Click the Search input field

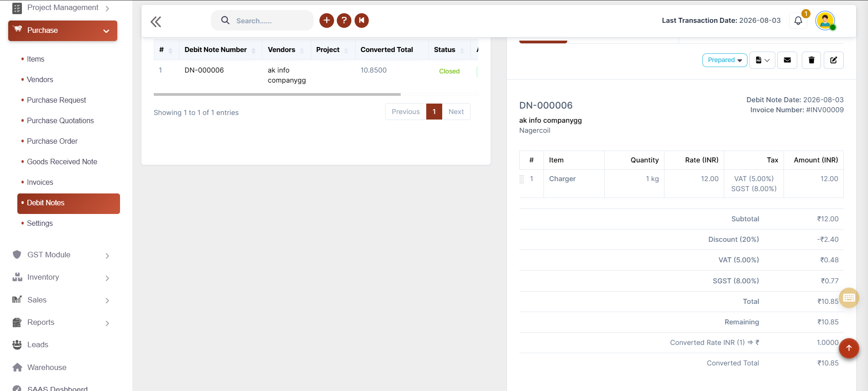(262, 21)
